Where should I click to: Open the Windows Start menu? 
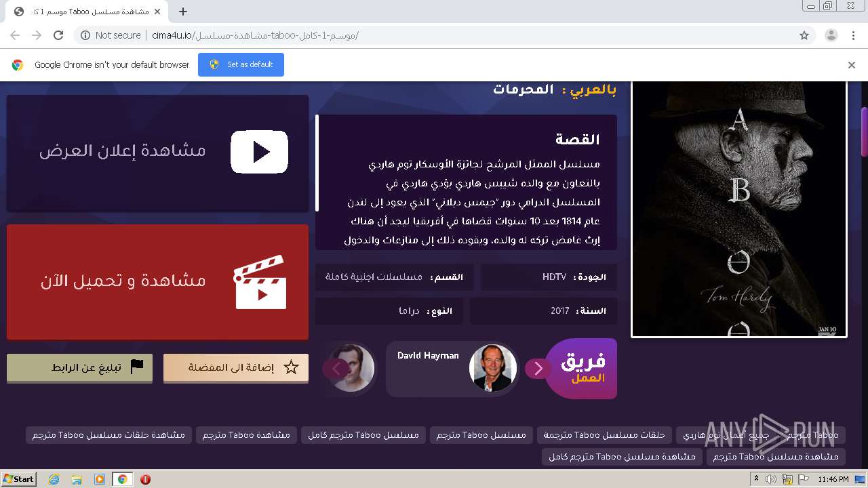coord(19,479)
